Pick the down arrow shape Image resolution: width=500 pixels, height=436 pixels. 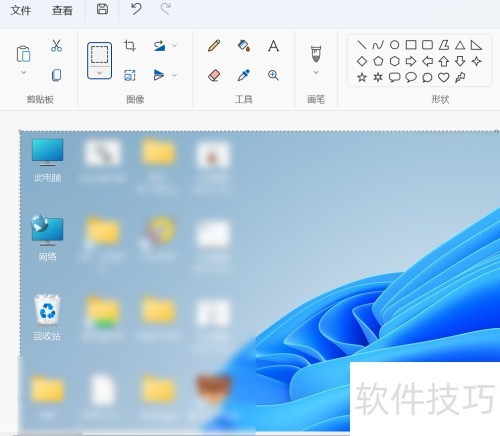click(460, 61)
